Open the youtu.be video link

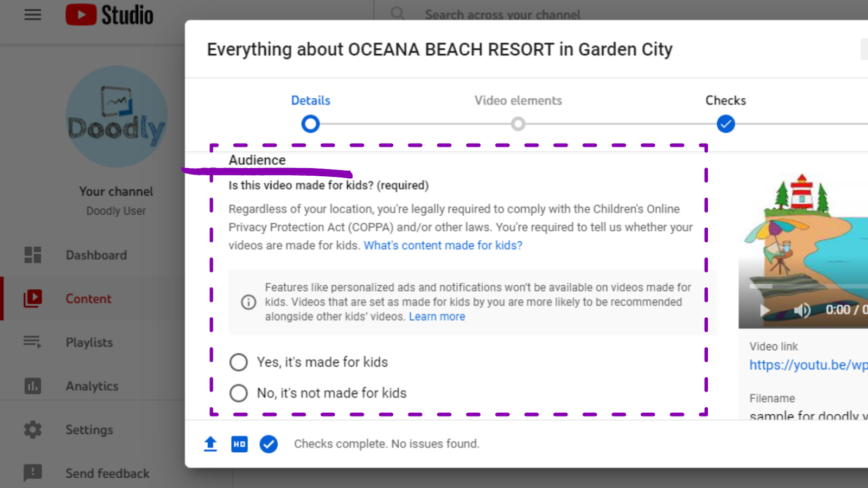(809, 365)
